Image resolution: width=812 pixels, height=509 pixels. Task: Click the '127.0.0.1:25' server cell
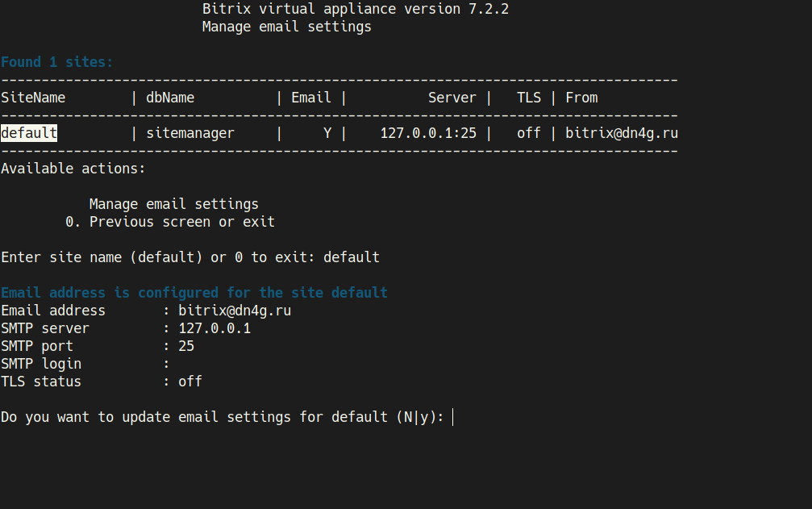428,133
